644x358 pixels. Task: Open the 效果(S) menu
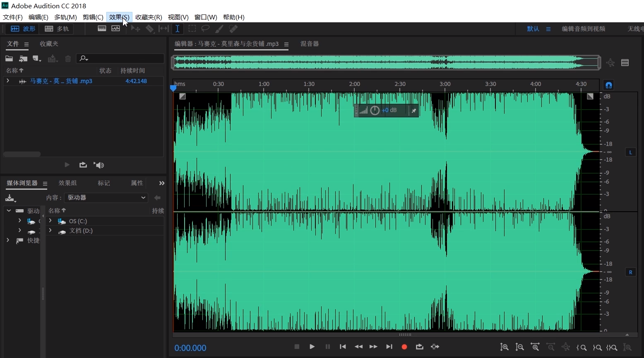(x=119, y=17)
